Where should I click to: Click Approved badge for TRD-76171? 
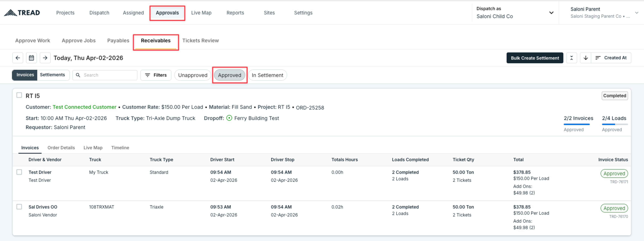tap(614, 173)
